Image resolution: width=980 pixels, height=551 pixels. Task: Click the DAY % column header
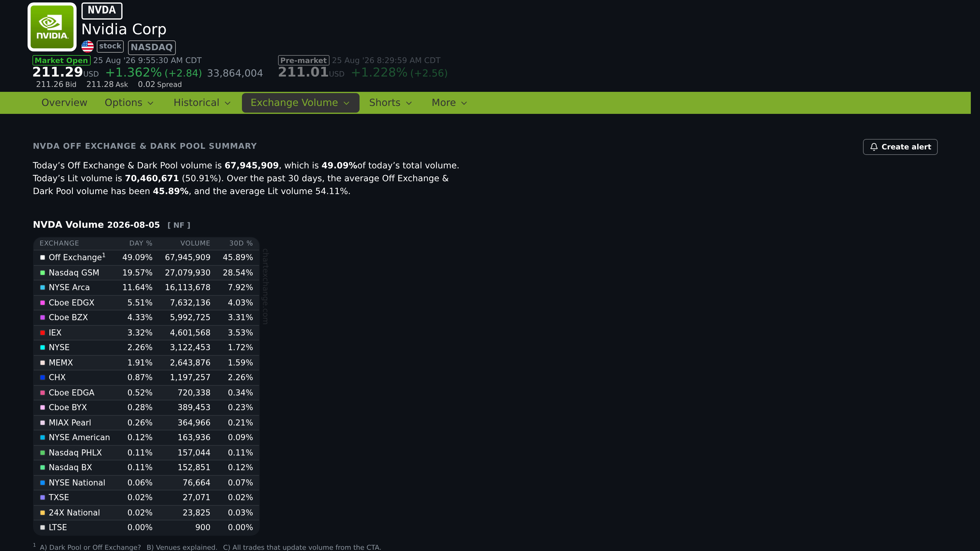tap(141, 243)
